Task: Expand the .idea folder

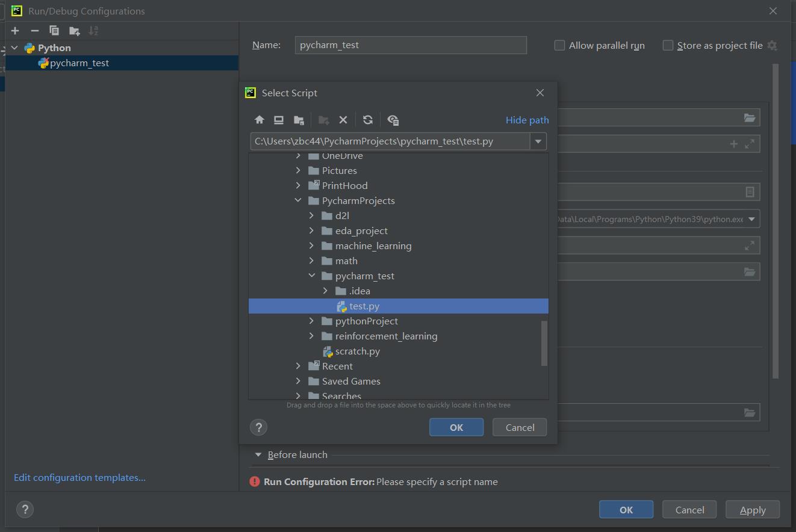Action: click(x=325, y=291)
